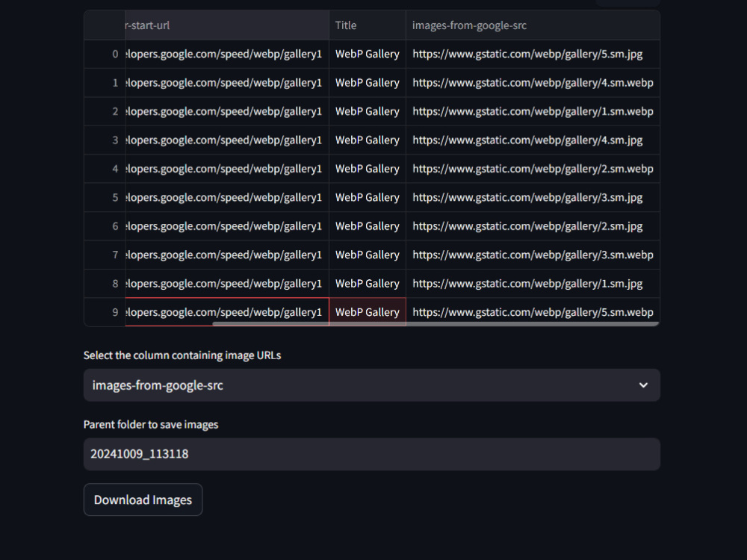
Task: Select the parent folder input showing 20241009_113118
Action: click(371, 454)
